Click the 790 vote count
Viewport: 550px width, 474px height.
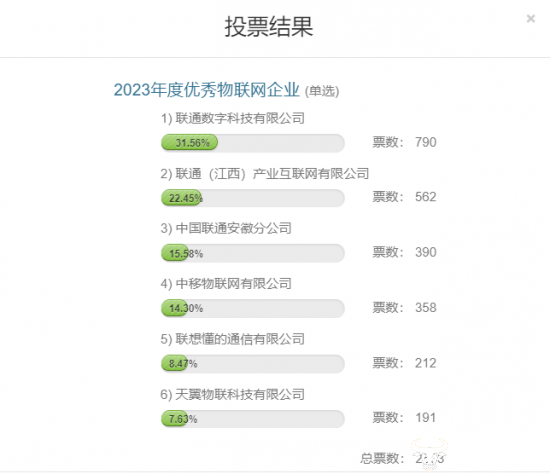426,142
